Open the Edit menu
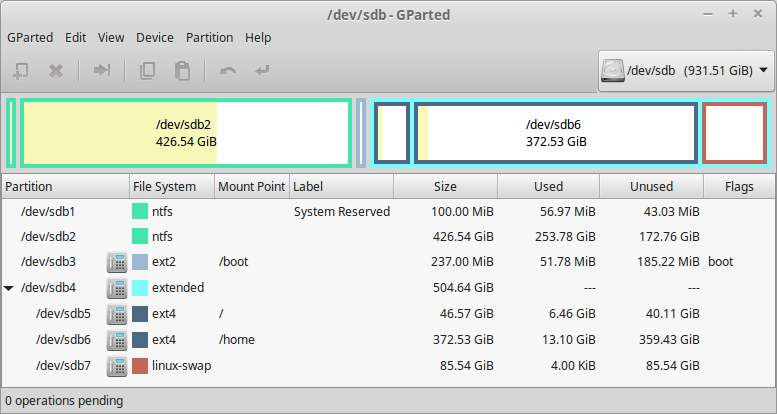The image size is (777, 414). [x=75, y=38]
